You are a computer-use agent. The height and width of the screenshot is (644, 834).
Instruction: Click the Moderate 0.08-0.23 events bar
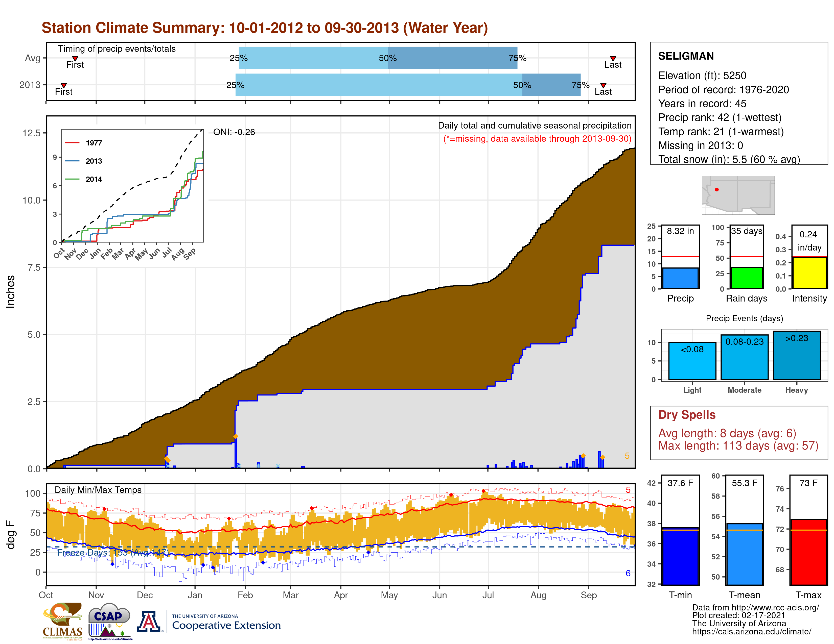(x=745, y=357)
